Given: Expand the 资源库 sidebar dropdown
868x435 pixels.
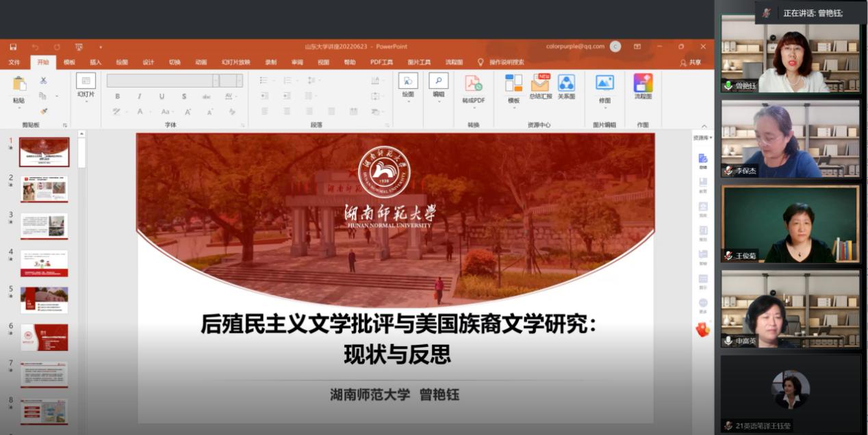Looking at the screenshot, I should click(702, 137).
